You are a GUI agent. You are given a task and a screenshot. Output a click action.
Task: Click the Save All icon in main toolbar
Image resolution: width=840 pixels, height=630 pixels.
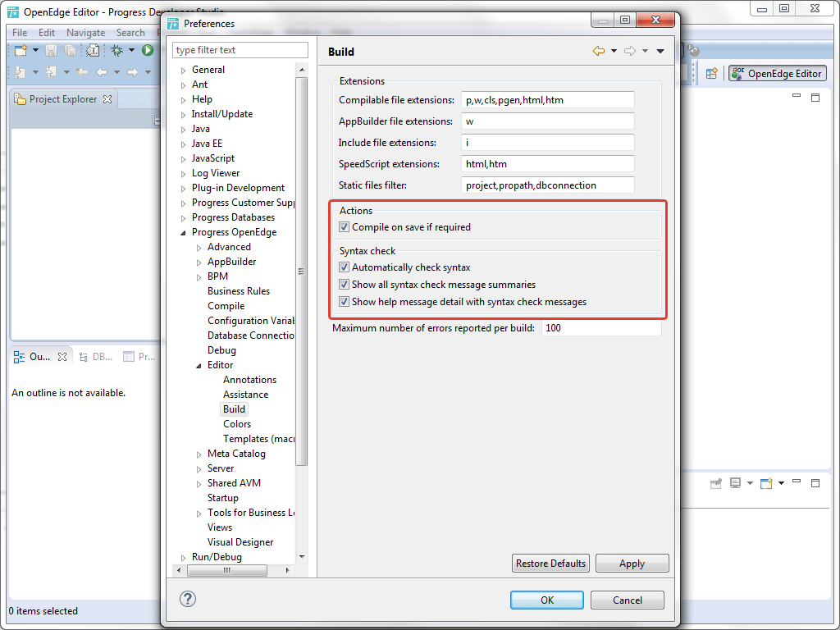click(x=71, y=50)
